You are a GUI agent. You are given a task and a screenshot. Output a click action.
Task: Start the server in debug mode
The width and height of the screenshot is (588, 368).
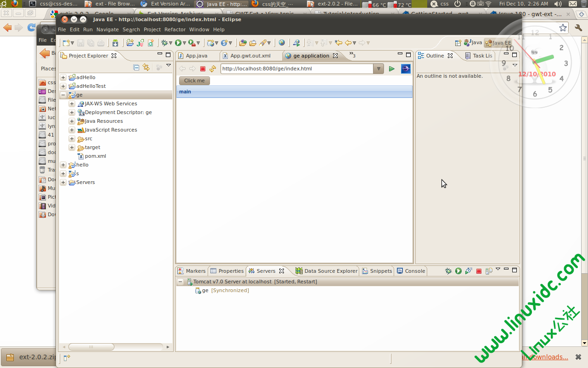coord(448,271)
